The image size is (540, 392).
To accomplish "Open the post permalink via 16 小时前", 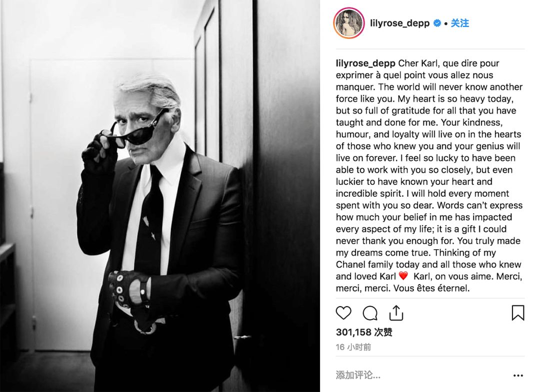I will [x=353, y=347].
